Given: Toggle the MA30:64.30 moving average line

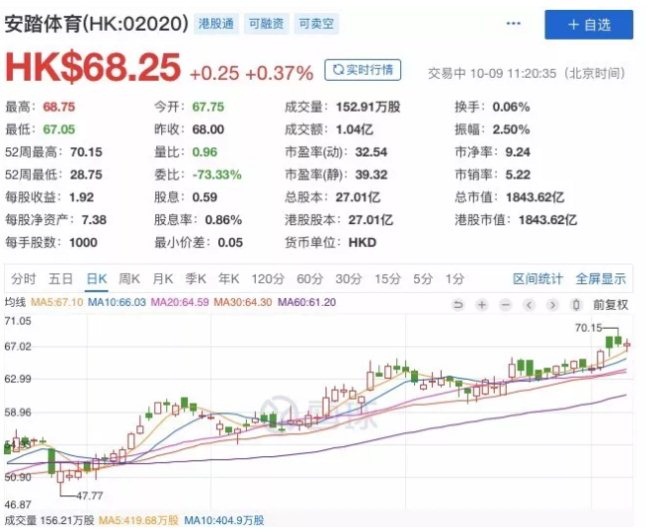Looking at the screenshot, I should 243,302.
